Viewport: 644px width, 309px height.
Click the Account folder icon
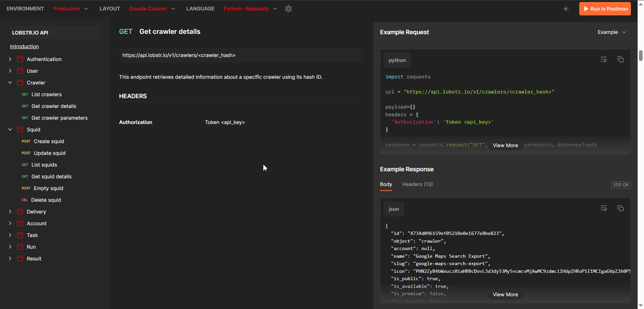coord(20,223)
